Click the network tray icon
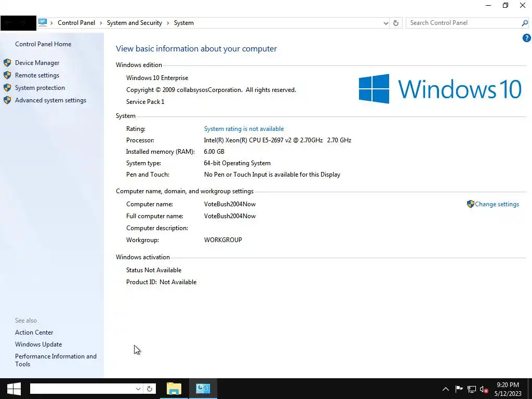532x399 pixels. pos(471,389)
